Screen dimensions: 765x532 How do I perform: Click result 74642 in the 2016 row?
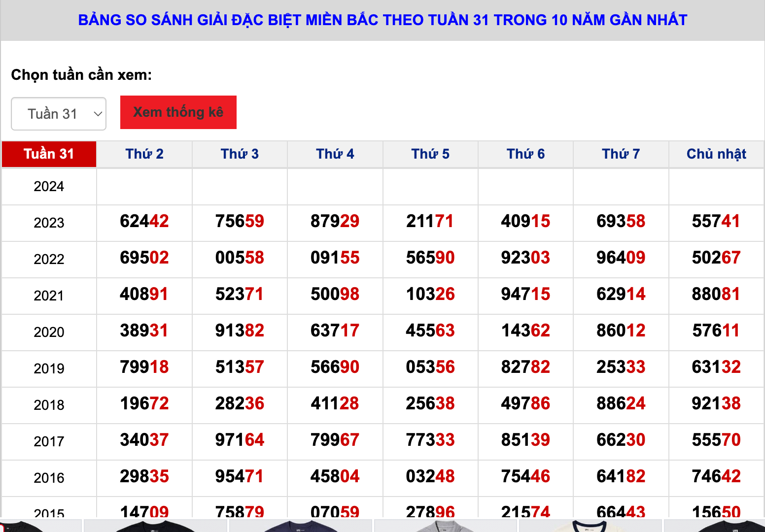716,476
